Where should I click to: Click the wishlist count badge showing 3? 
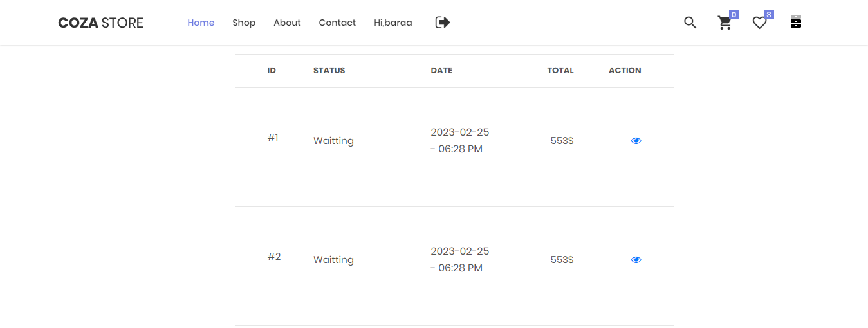[769, 14]
